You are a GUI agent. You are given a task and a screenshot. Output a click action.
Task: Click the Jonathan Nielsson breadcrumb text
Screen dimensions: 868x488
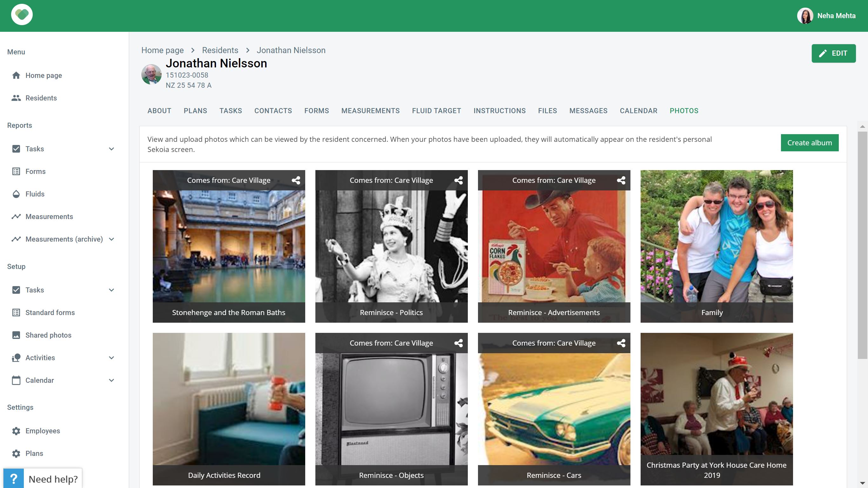(291, 50)
